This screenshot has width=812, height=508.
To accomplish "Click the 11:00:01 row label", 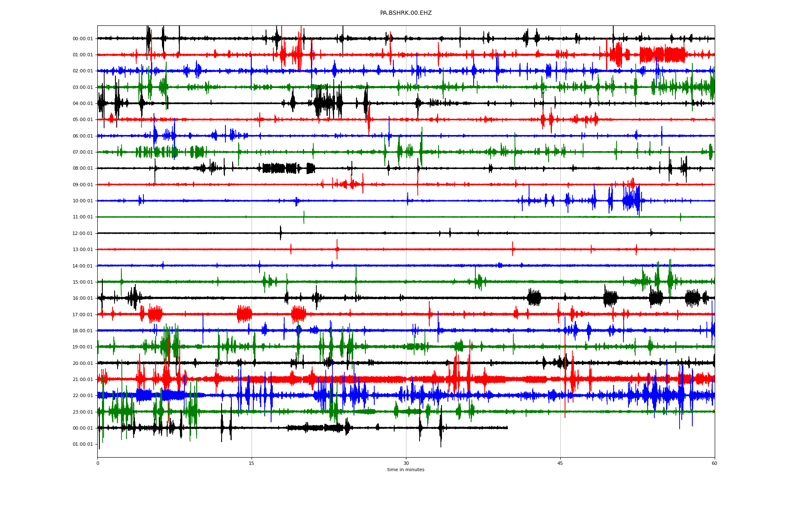I will tap(82, 217).
